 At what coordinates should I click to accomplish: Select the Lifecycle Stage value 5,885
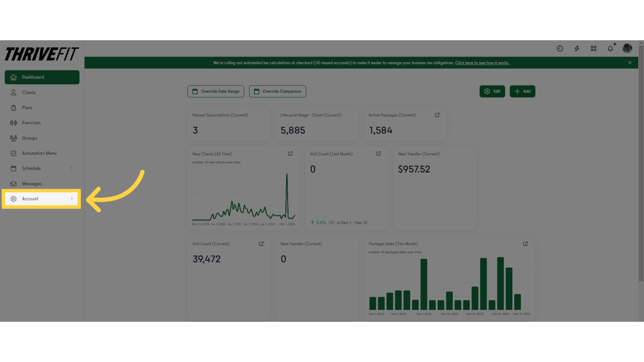[x=293, y=131]
